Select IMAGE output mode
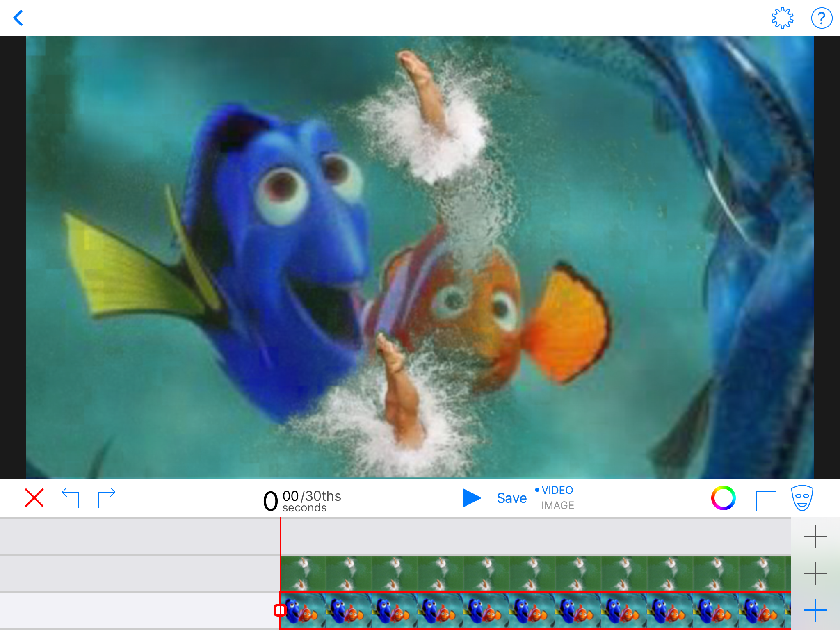This screenshot has width=840, height=630. click(557, 505)
